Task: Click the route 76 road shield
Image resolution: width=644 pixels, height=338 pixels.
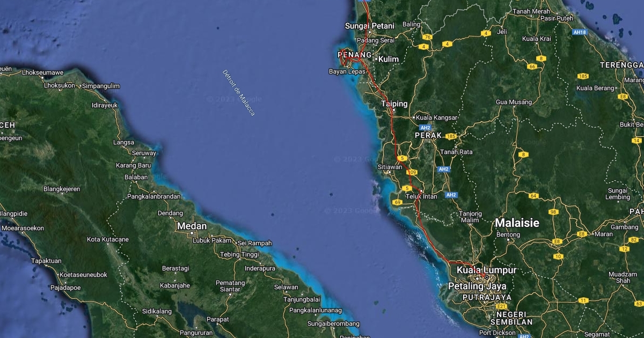Action: point(427,37)
